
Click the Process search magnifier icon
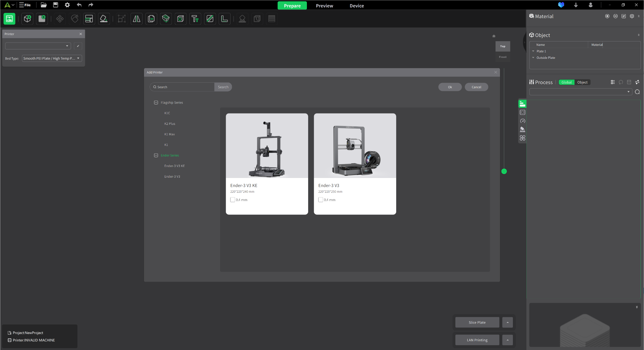tap(637, 92)
